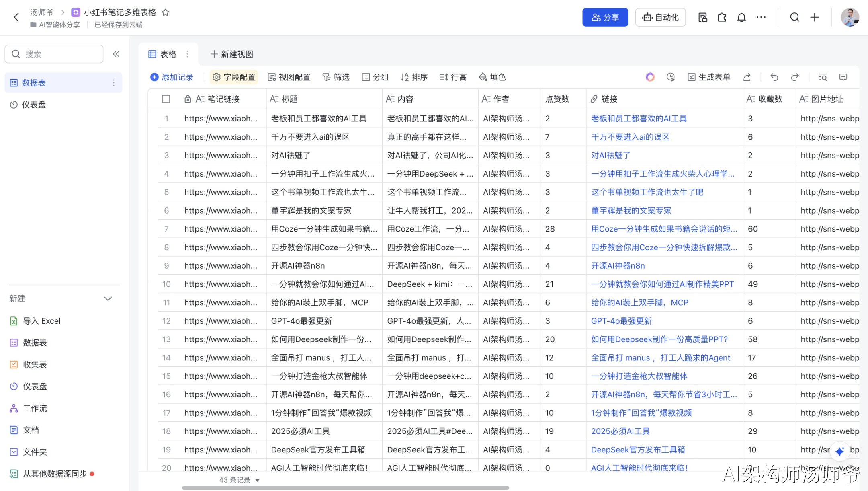Open the 表格 view options menu dots
This screenshot has height=491, width=868.
pyautogui.click(x=187, y=54)
